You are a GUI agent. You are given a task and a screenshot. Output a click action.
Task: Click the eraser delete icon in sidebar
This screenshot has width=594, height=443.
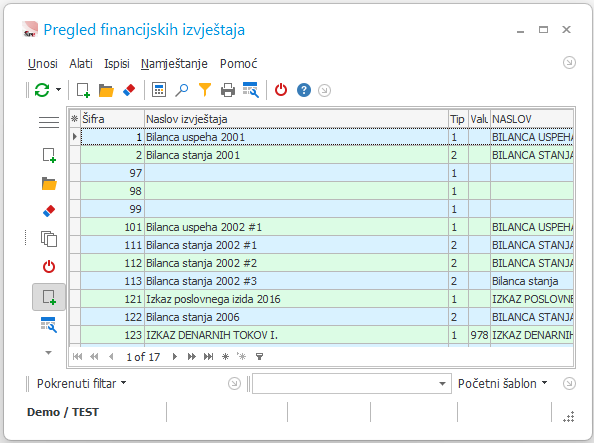49,211
